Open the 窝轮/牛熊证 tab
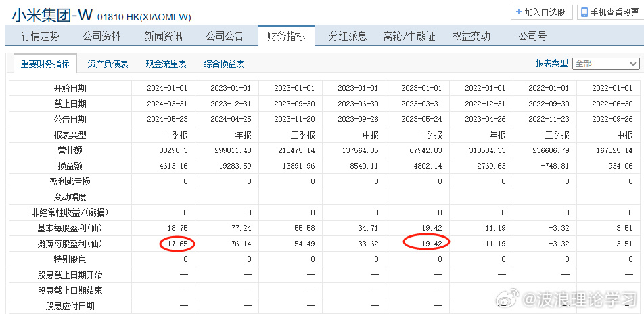This screenshot has width=644, height=314. pos(409,36)
